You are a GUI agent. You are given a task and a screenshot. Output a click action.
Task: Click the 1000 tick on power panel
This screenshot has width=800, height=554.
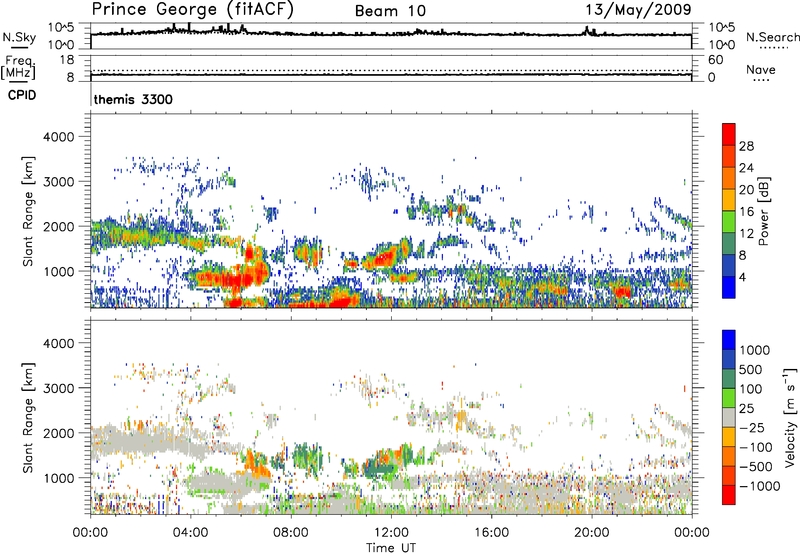coord(58,271)
